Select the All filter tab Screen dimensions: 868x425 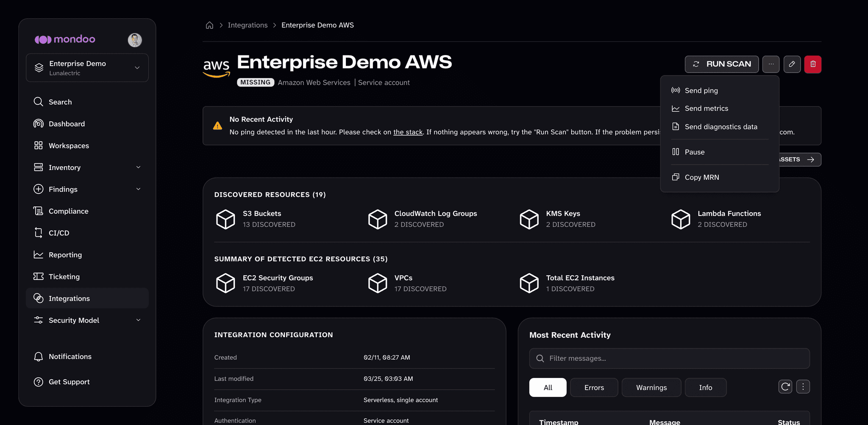click(x=548, y=387)
